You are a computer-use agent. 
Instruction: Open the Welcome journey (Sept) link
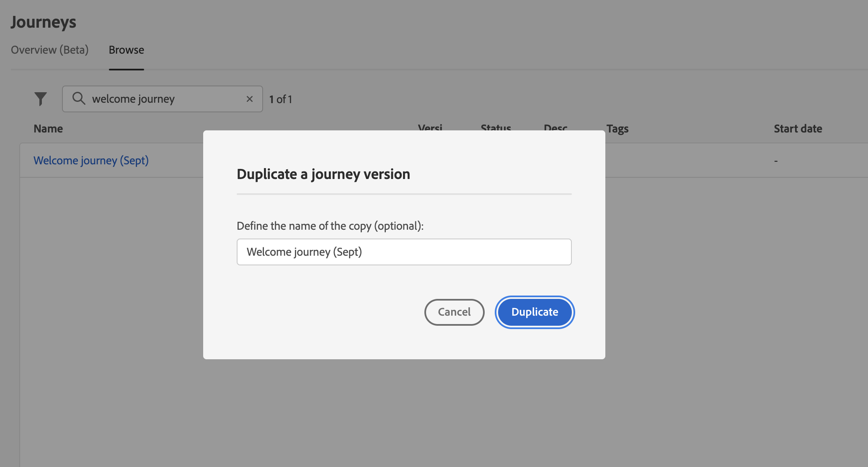[91, 161]
